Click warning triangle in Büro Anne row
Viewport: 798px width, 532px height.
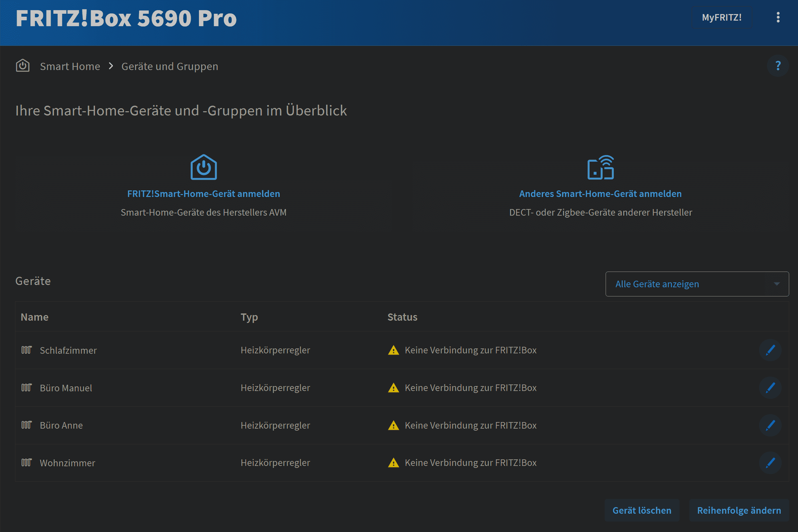394,425
